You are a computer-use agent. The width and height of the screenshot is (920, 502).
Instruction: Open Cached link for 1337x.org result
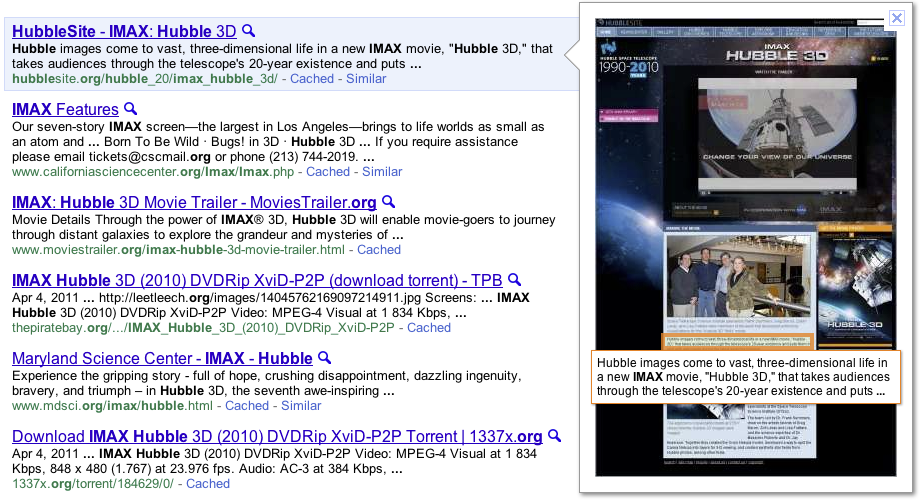pos(208,484)
